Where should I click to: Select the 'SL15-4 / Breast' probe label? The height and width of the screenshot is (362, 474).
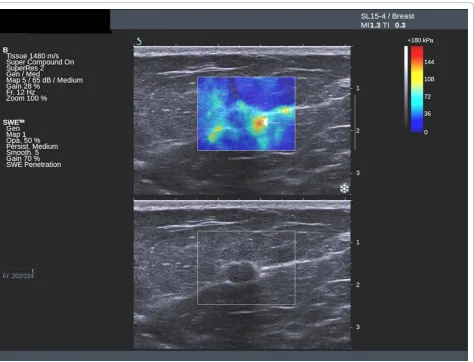pos(387,16)
